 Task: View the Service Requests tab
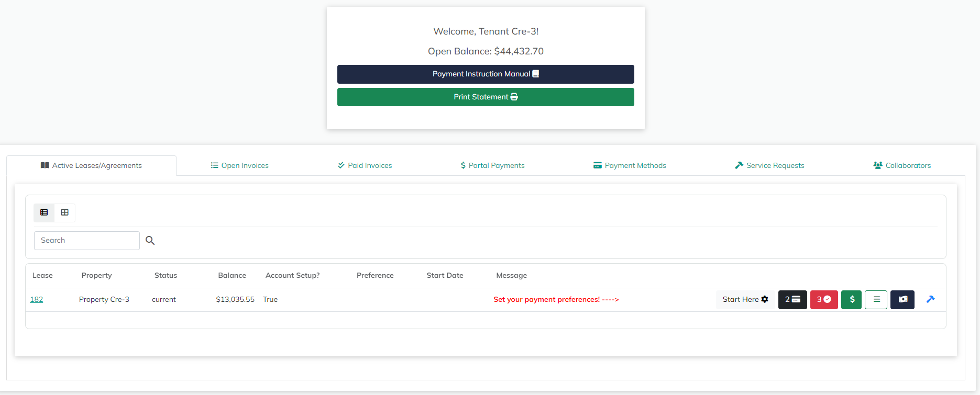(769, 165)
